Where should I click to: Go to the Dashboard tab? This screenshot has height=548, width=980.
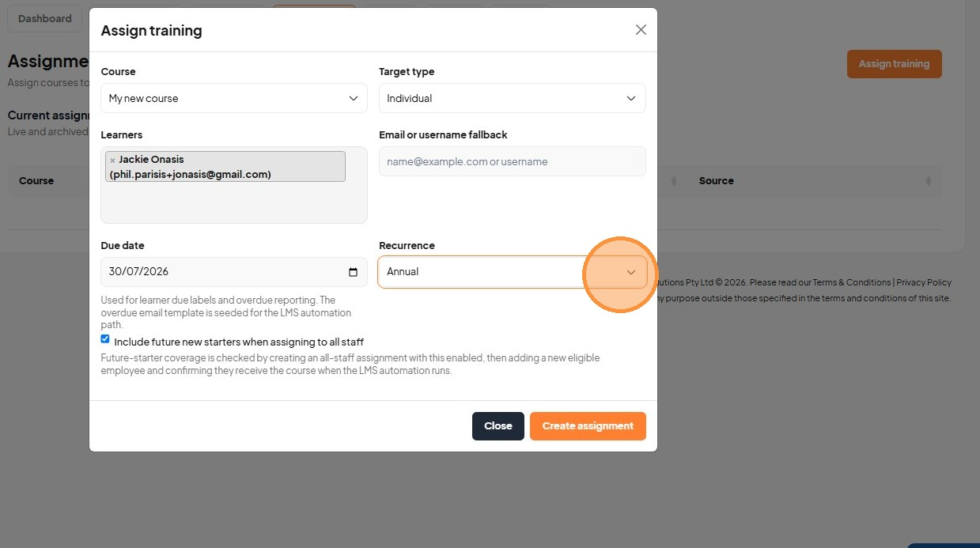[x=45, y=18]
